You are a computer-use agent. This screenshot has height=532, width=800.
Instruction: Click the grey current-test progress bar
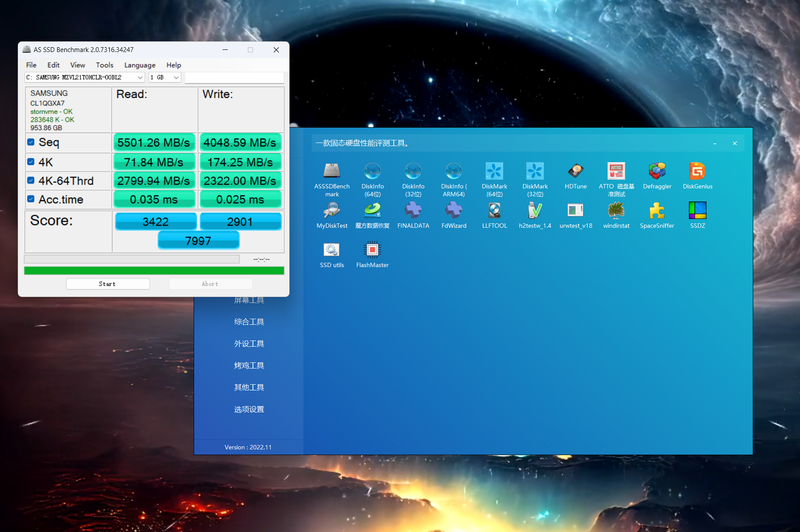pyautogui.click(x=132, y=259)
